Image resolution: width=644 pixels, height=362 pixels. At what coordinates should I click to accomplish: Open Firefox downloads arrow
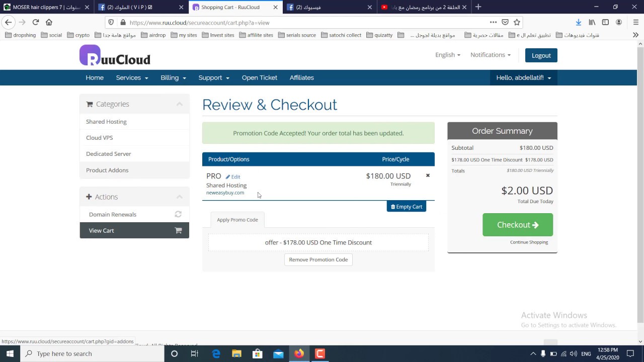pos(579,22)
